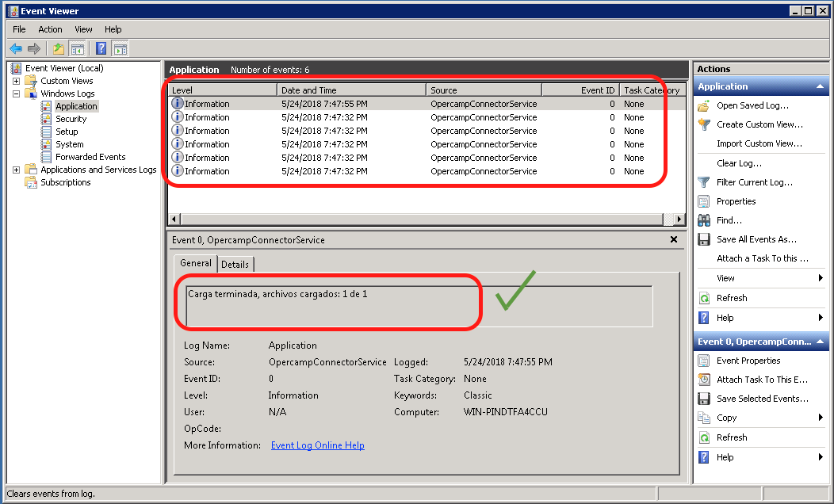The width and height of the screenshot is (834, 504).
Task: Click the Open Saved Log folder icon
Action: click(x=703, y=105)
